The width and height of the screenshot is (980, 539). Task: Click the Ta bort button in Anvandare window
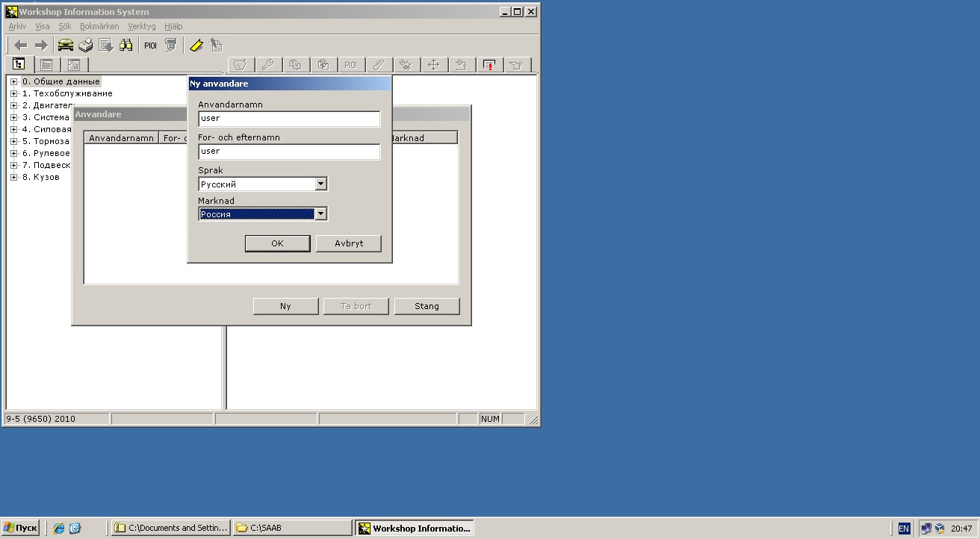[356, 306]
